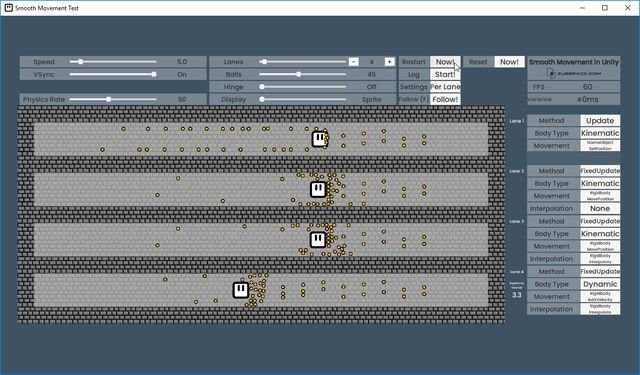Screen dimensions: 640x375
Task: Click the zubspace.com logo link
Action: click(573, 74)
